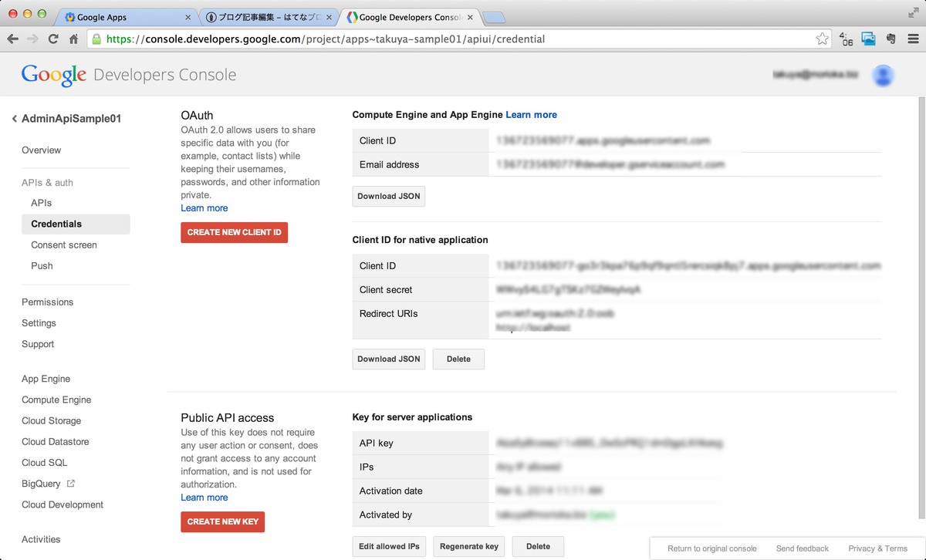The width and height of the screenshot is (926, 560).
Task: Close the Hatena blog editing tab
Action: [x=330, y=17]
